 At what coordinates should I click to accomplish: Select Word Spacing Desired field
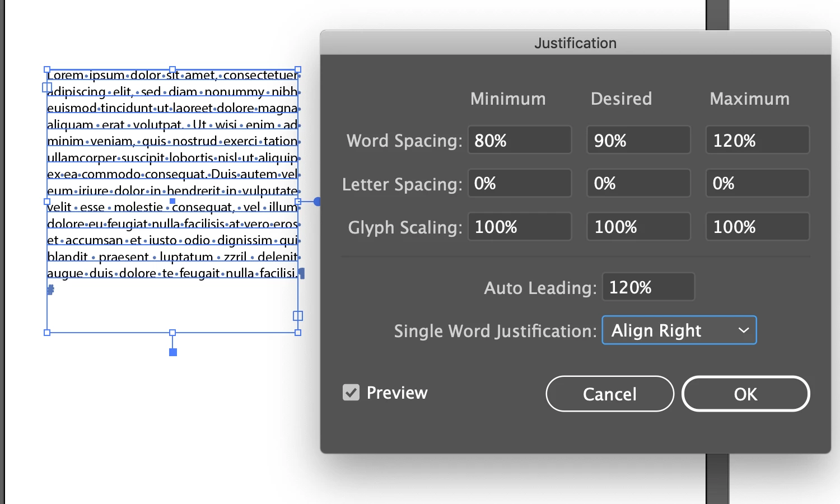pyautogui.click(x=638, y=140)
